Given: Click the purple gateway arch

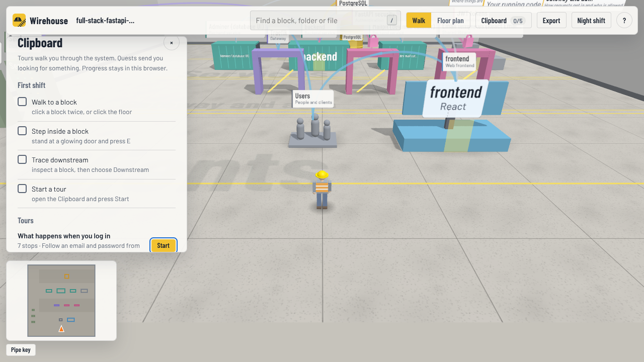Looking at the screenshot, I should click(x=278, y=70).
